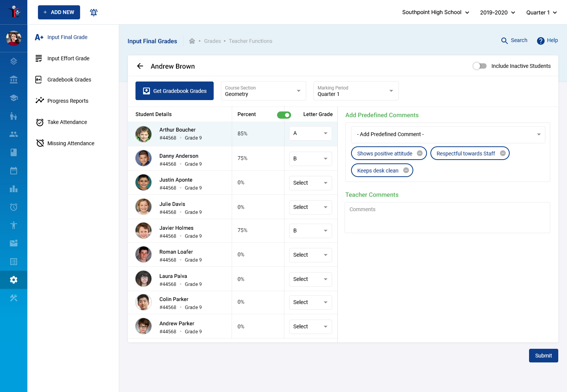Image resolution: width=567 pixels, height=392 pixels.
Task: Select Arthur Boucher's letter grade dropdown showing A
Action: pos(310,133)
